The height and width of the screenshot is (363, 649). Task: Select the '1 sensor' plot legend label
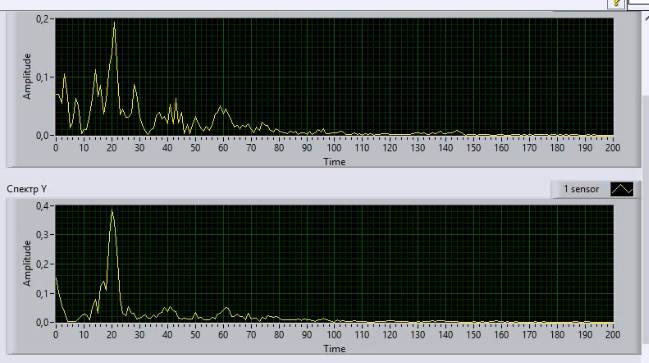(581, 189)
